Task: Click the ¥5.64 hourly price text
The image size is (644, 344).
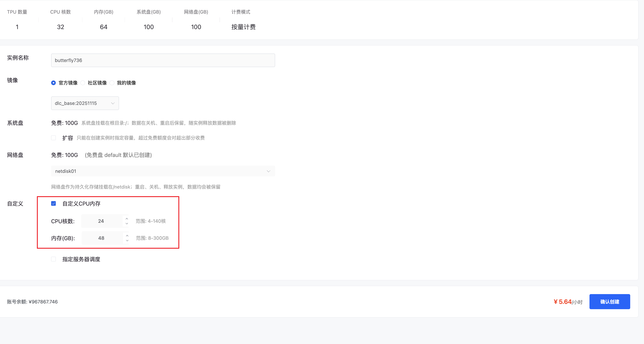Action: [563, 302]
